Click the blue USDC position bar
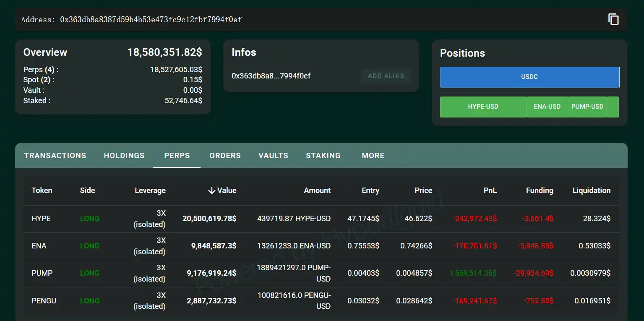Image resolution: width=644 pixels, height=321 pixels. (529, 77)
